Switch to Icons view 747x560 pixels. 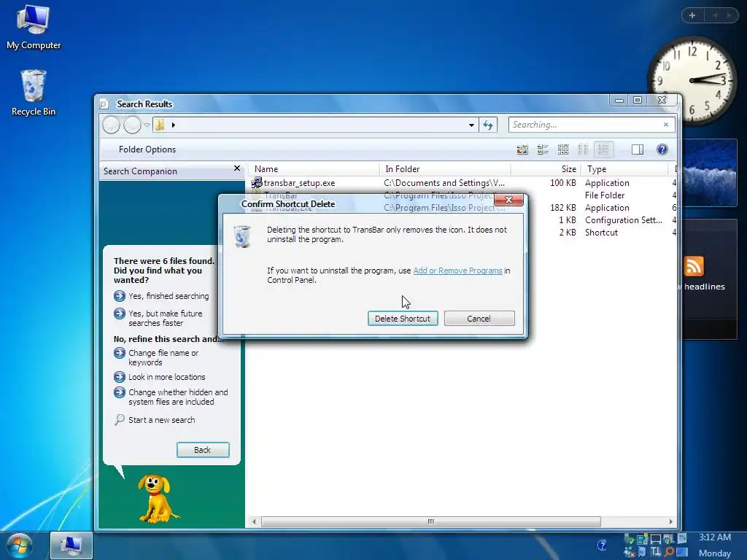[x=563, y=149]
